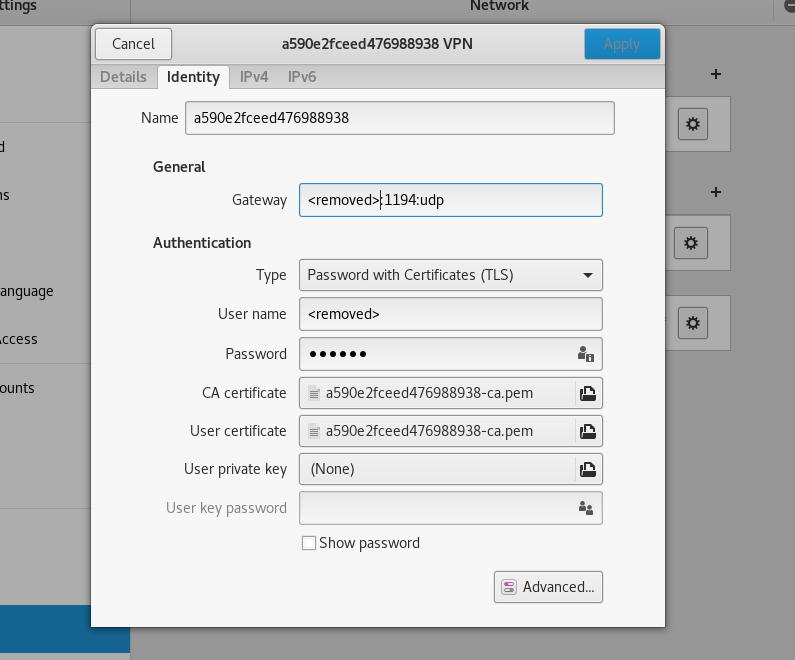The image size is (795, 660).
Task: Click the upper plus add-connection button
Action: click(715, 74)
